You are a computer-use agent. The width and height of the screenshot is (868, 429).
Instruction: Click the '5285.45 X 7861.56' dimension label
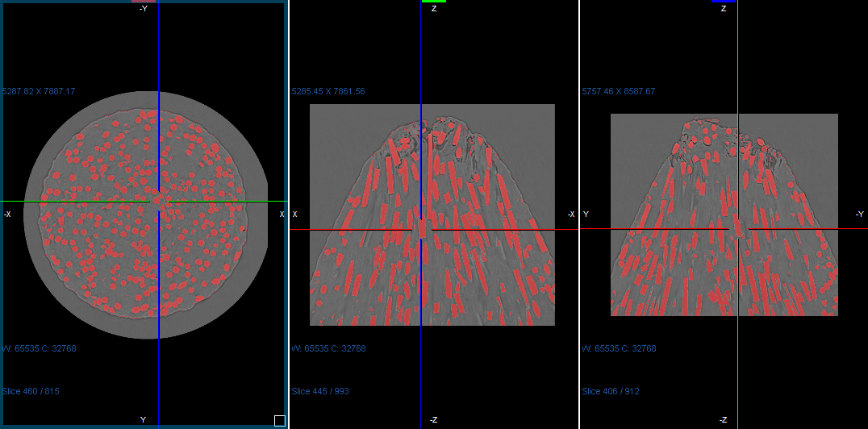click(x=328, y=92)
